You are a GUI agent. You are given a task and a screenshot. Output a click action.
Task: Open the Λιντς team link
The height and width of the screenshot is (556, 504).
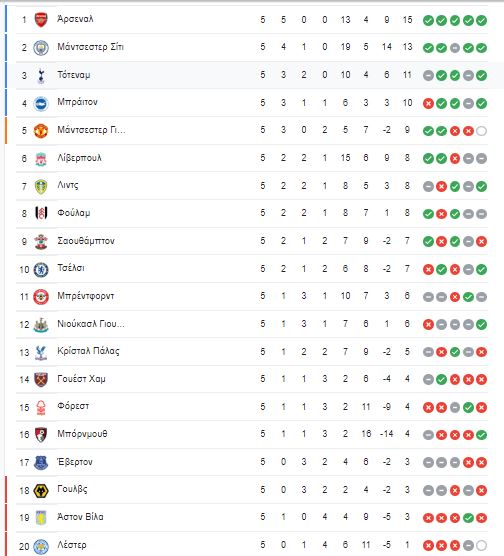[68, 185]
